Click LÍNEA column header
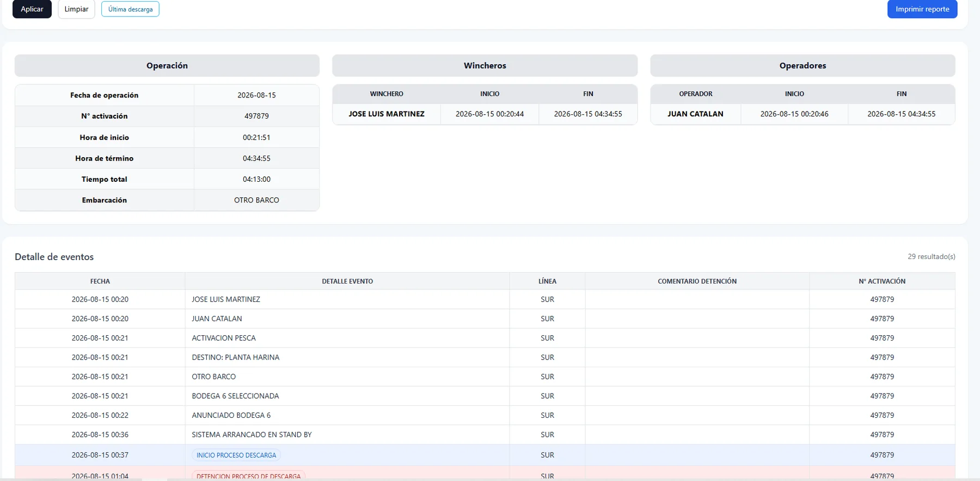 [547, 281]
